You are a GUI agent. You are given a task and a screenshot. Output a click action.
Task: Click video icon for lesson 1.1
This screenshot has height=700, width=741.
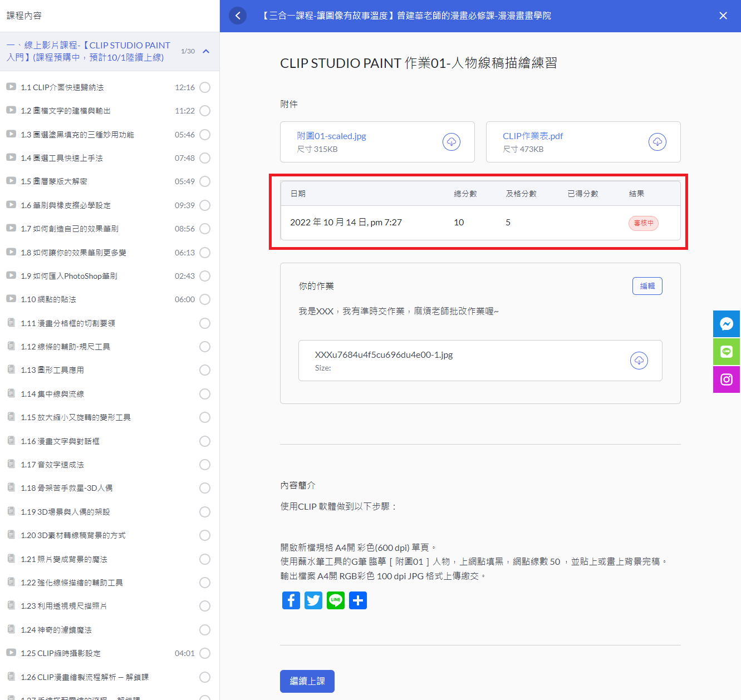(x=11, y=87)
